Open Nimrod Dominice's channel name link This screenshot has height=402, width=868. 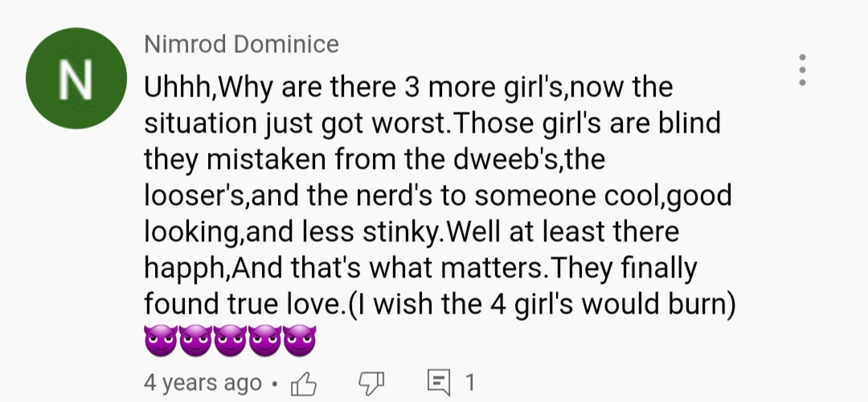pos(241,44)
